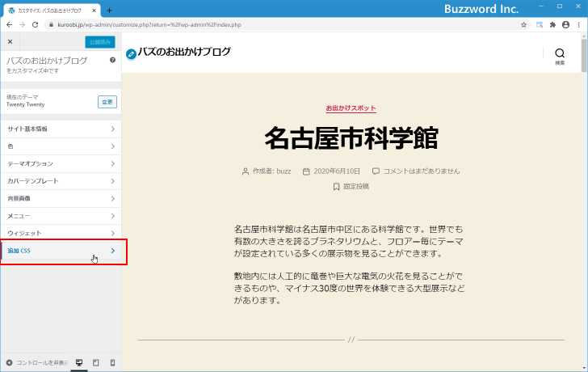Click the コントロールを非表示 hide controls button
The width and height of the screenshot is (588, 372).
(x=37, y=362)
